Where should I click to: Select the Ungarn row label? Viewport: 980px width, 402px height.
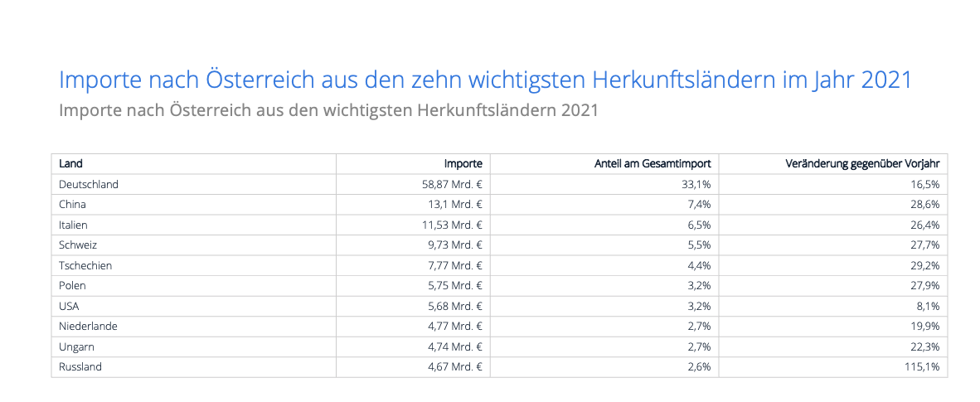(x=76, y=346)
